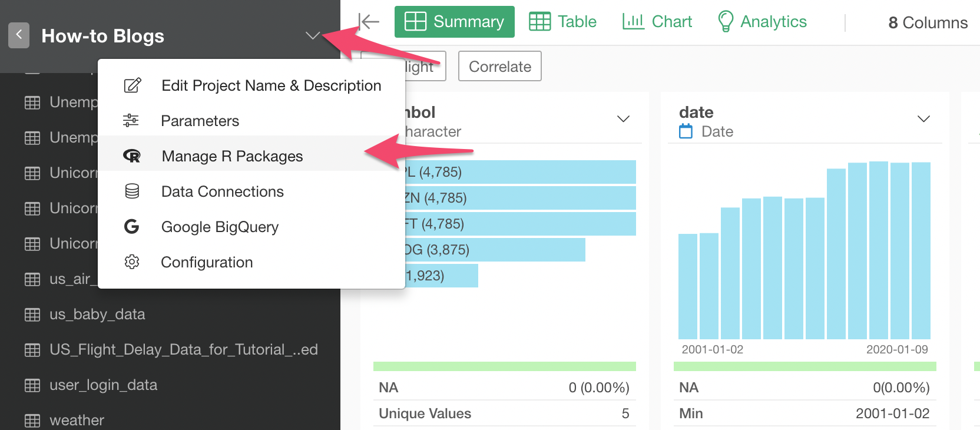Open the Analytics view tab
Screen dimensions: 980x430
[x=762, y=22]
